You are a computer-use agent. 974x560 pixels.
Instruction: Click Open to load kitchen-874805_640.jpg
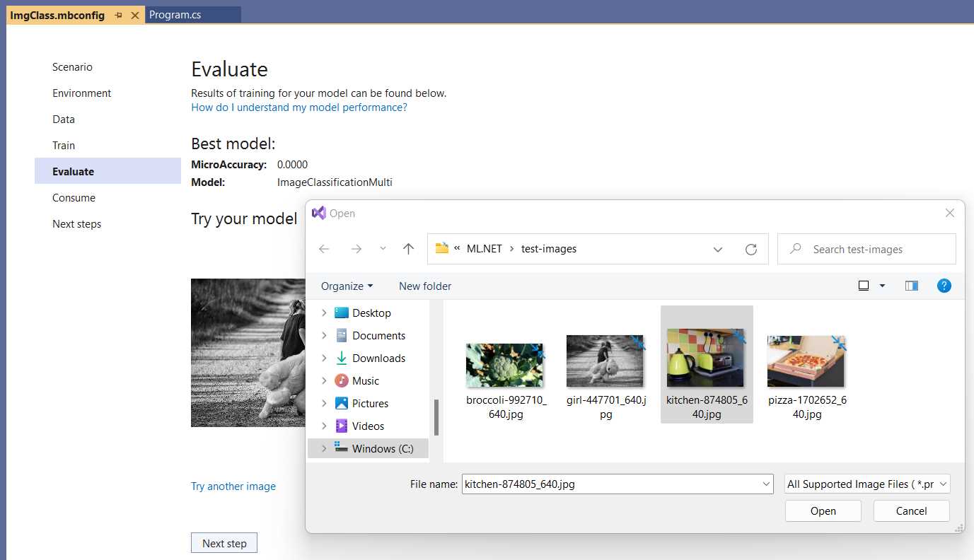823,511
